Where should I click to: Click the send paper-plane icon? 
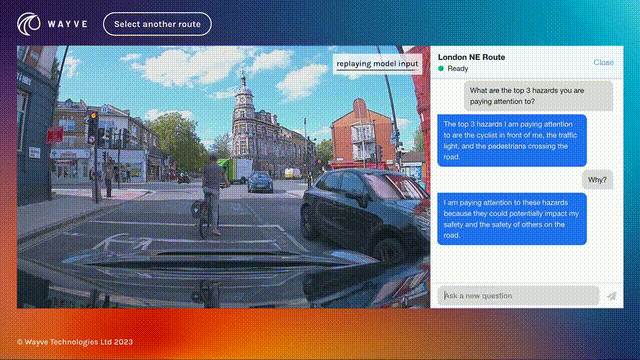(x=611, y=296)
